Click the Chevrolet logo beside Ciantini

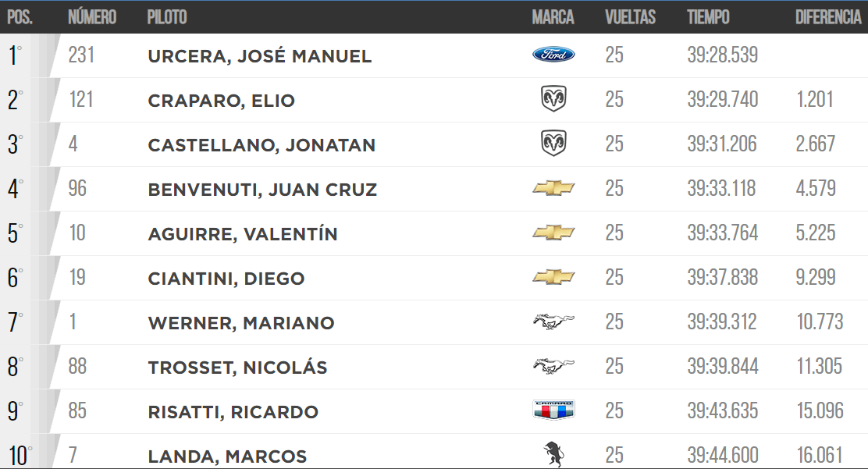(553, 277)
